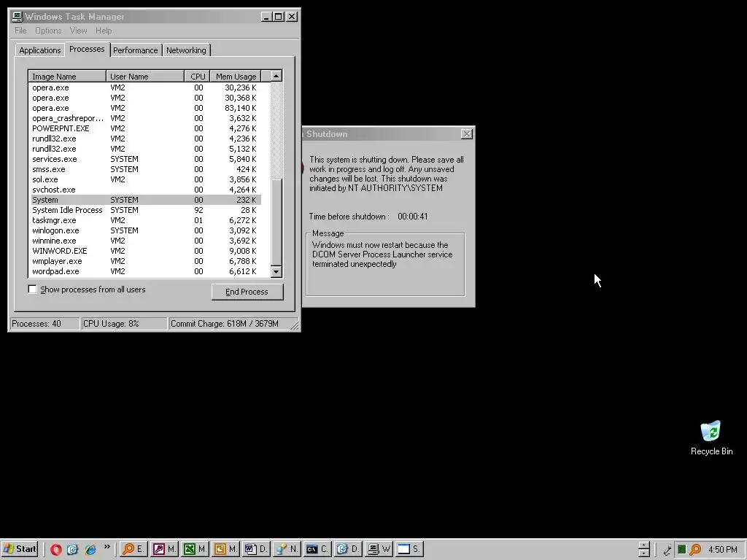Minimize the Windows Task Manager window
Viewport: 747px width, 560px height.
click(267, 17)
